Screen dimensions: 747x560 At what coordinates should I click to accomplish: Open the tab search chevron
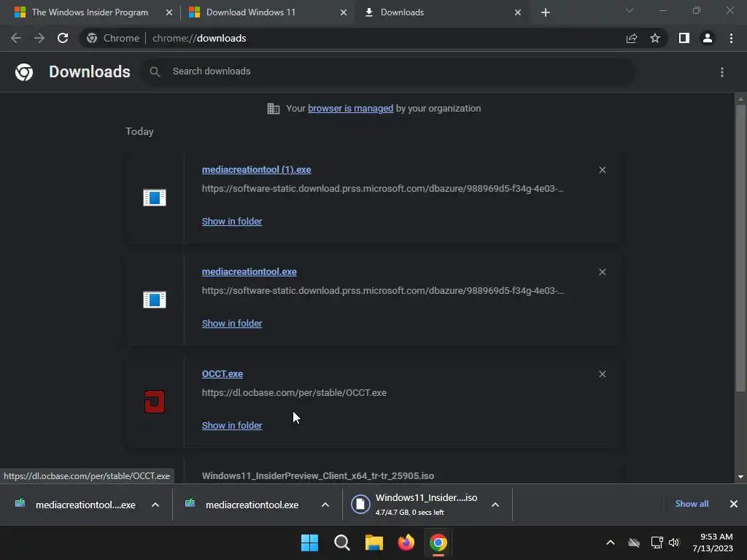630,10
